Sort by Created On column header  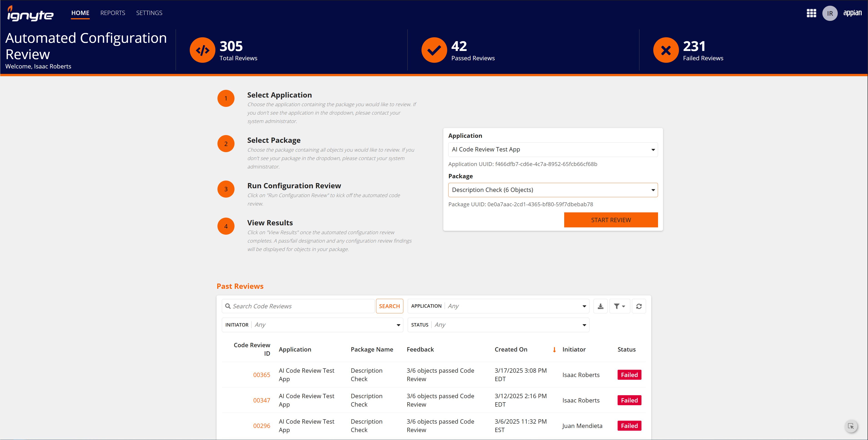coord(511,349)
